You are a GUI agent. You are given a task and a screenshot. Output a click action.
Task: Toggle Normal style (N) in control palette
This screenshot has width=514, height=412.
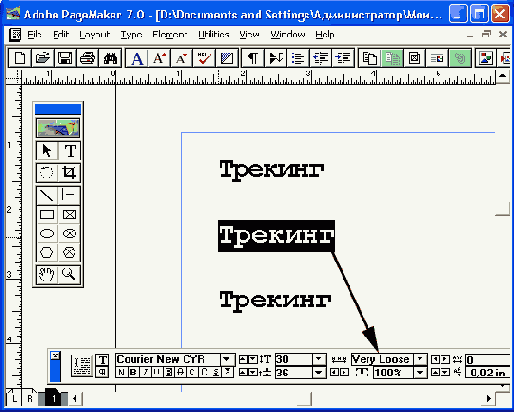[121, 372]
